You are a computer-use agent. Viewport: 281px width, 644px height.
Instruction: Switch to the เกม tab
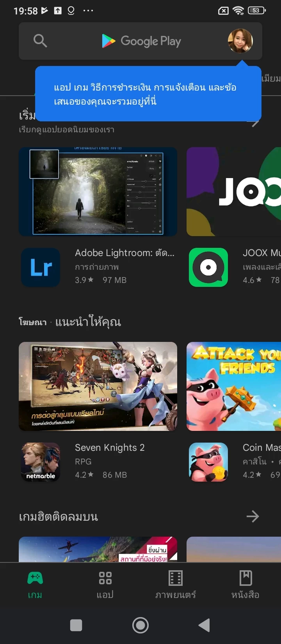coord(35,585)
